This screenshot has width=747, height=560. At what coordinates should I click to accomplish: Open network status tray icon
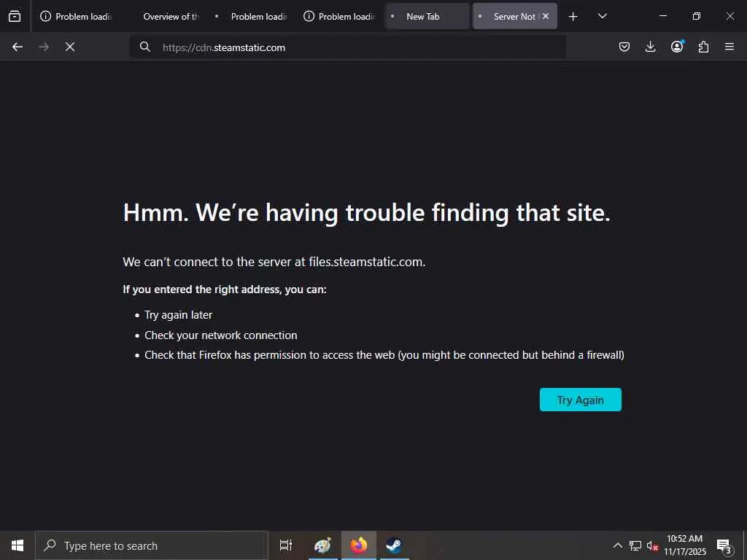pos(635,545)
